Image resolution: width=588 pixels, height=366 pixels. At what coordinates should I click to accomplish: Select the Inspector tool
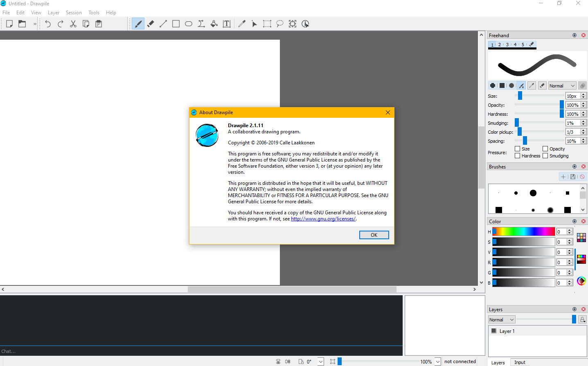pyautogui.click(x=305, y=24)
